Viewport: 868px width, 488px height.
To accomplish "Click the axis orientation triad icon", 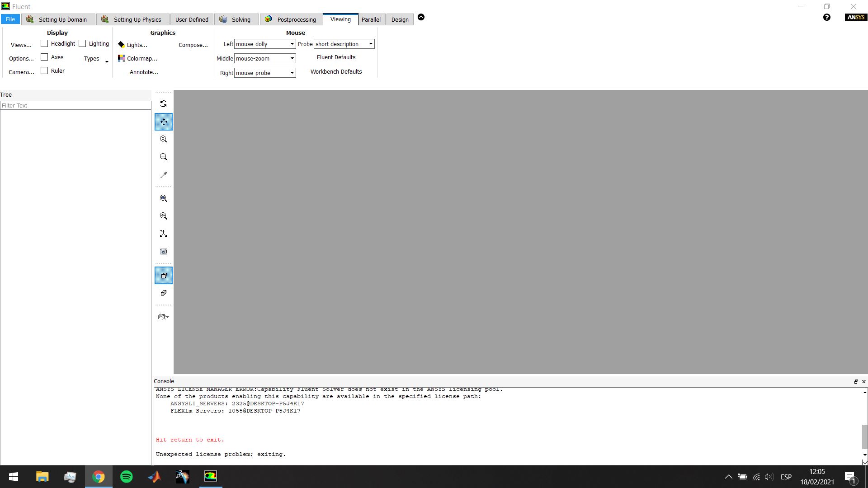I will 163,234.
